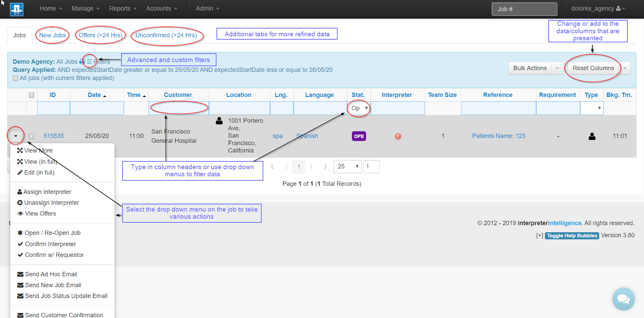Check the 'All jobs' filter checkbox
Image resolution: width=644 pixels, height=318 pixels.
(16, 78)
